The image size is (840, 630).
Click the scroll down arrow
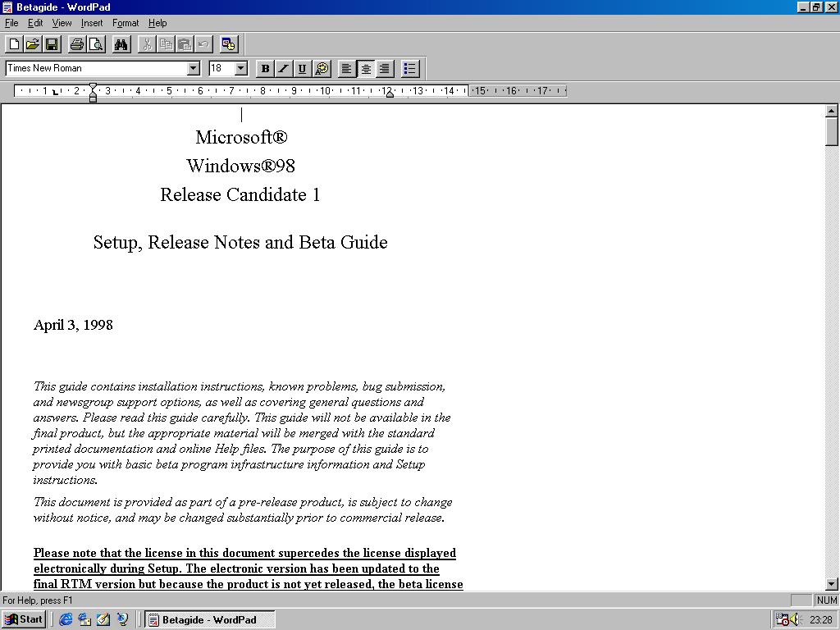(x=832, y=584)
